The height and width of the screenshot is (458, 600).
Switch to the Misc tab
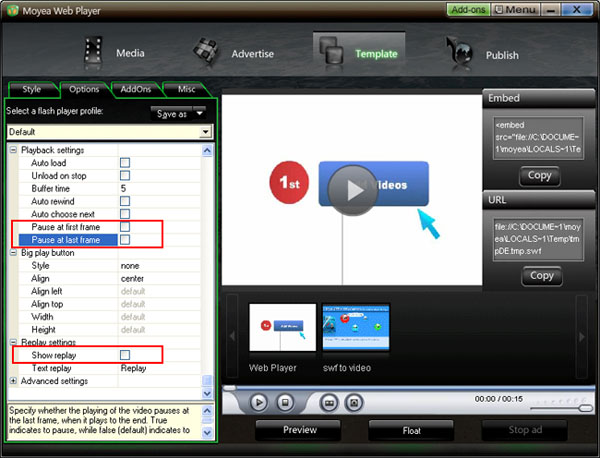coord(186,89)
